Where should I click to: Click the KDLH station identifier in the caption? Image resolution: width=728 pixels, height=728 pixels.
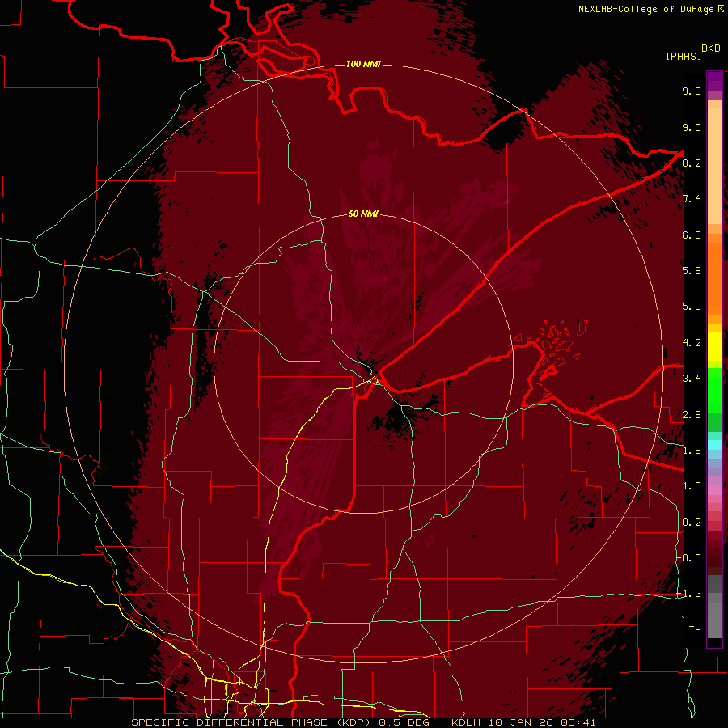[468, 722]
